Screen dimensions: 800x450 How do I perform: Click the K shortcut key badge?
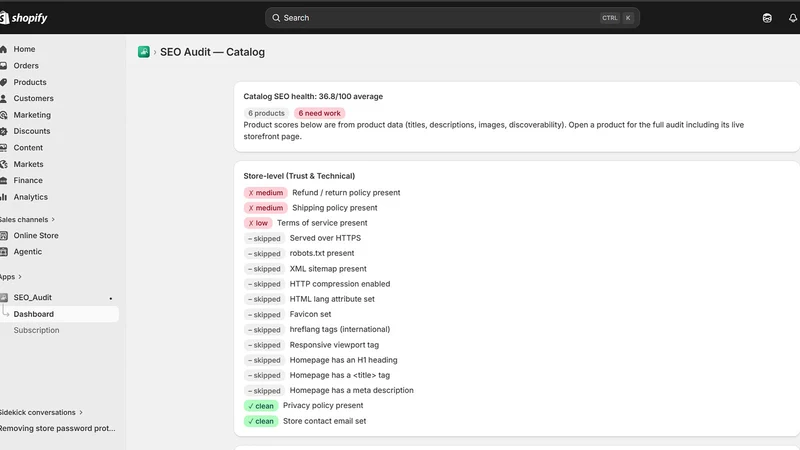point(628,18)
